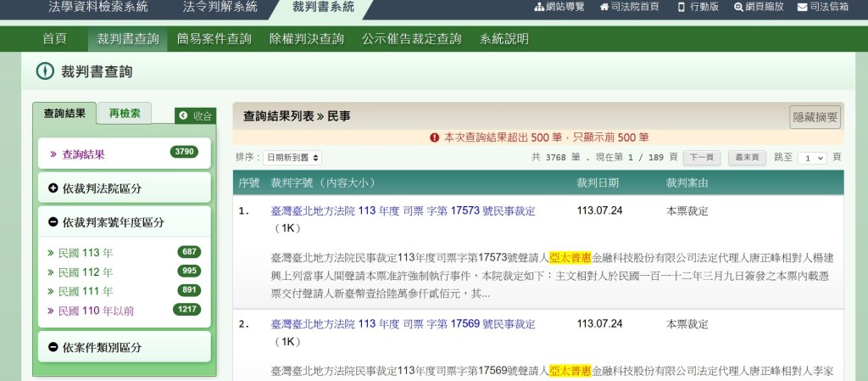Image resolution: width=868 pixels, height=381 pixels.
Task: Jump to last page with 最末頁
Action: pyautogui.click(x=747, y=158)
